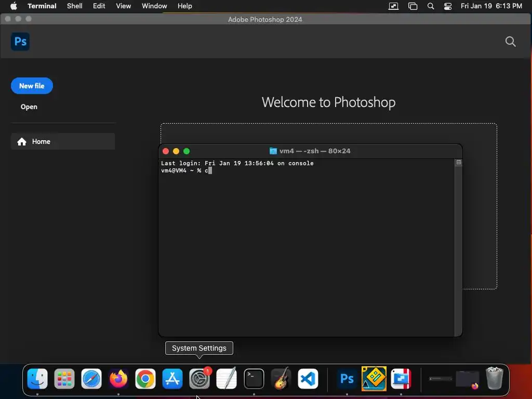Screen dimensions: 532x399
Task: Open the Help menu
Action: (x=185, y=6)
